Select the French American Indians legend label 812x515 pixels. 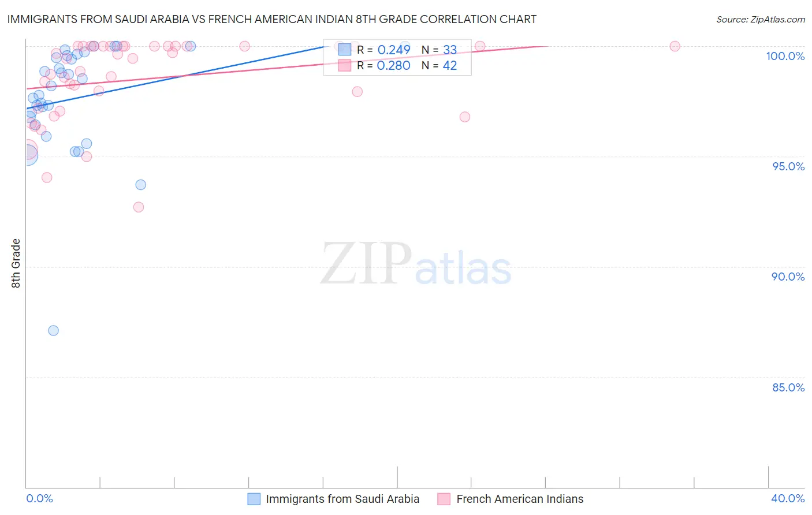(520, 499)
